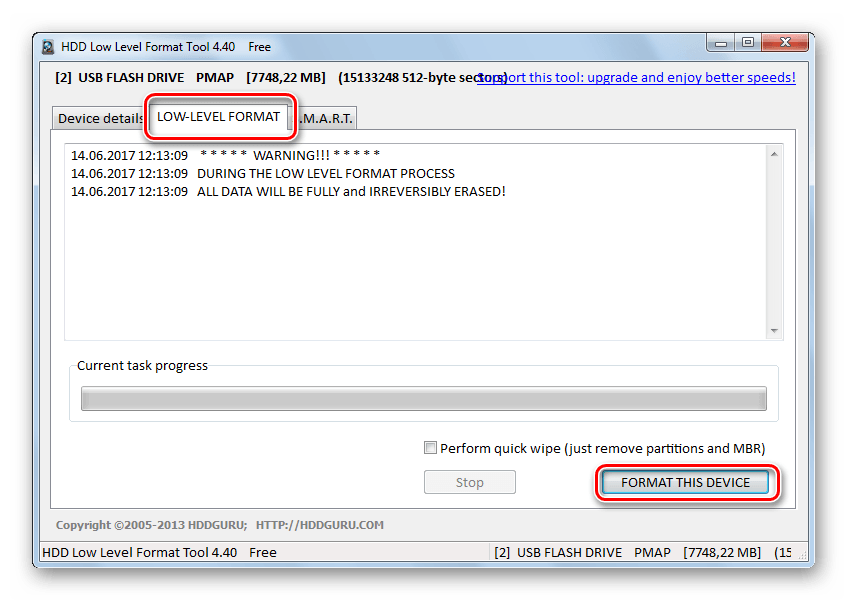Click the log scrollbar up arrow
The image size is (848, 601).
tap(774, 155)
